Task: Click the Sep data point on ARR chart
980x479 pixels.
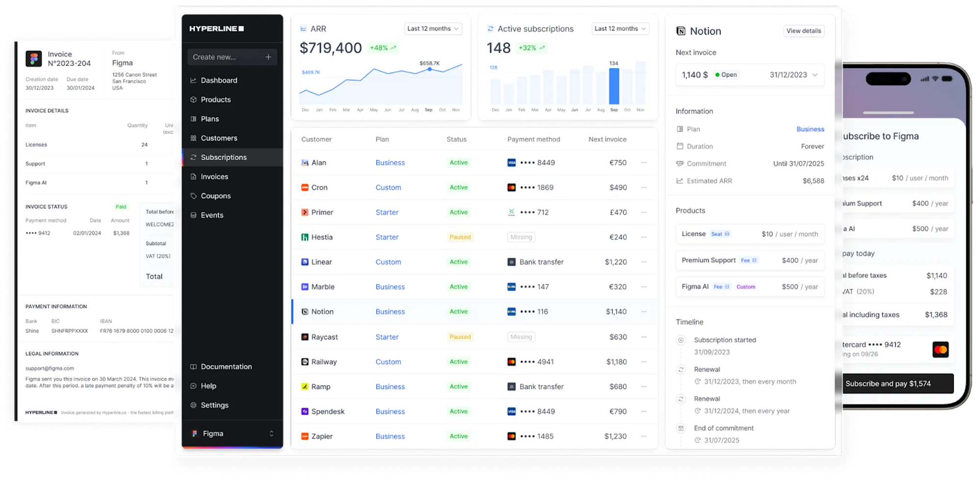Action: pos(430,70)
